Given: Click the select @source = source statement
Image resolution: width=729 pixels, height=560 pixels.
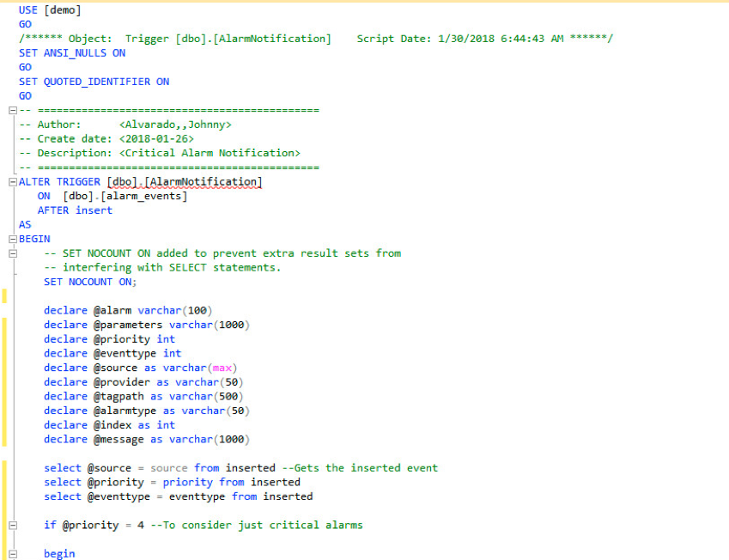Looking at the screenshot, I should pos(160,468).
